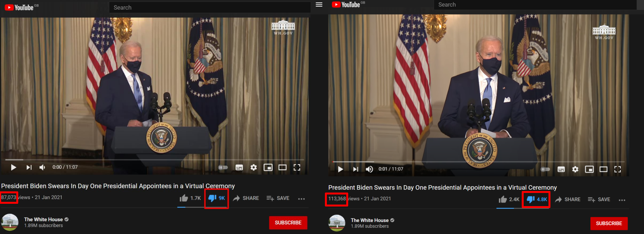Image resolution: width=644 pixels, height=234 pixels.
Task: Play the left video showing 0:00
Action: click(14, 167)
